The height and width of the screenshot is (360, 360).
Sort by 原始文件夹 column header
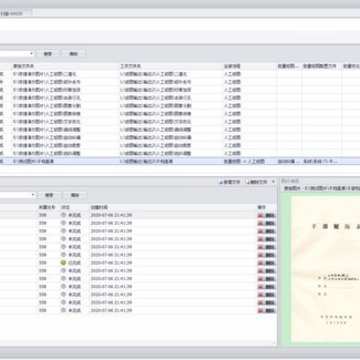[65, 66]
